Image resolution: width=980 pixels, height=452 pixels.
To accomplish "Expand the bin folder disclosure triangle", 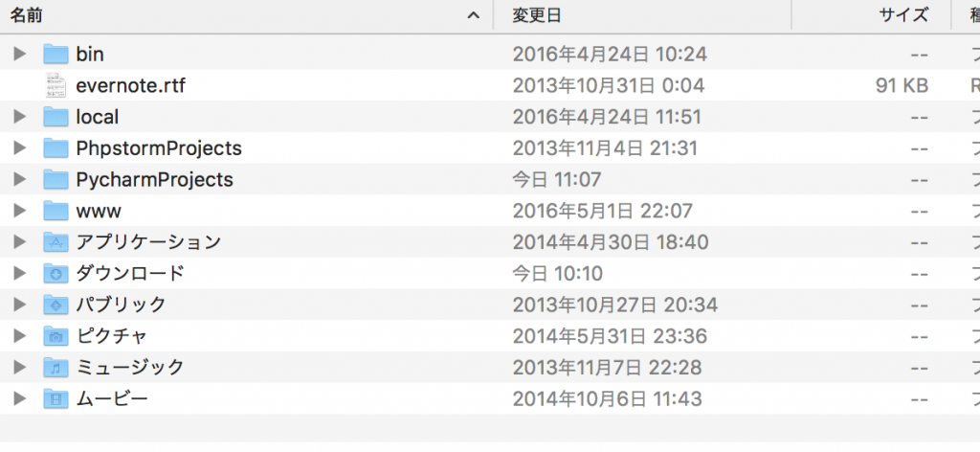I will coord(19,54).
